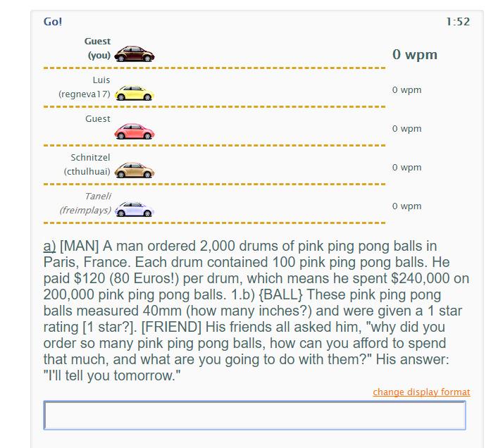Viewport: 491px width, 448px height.
Task: Click the Luis (regneva17) player name
Action: point(85,87)
